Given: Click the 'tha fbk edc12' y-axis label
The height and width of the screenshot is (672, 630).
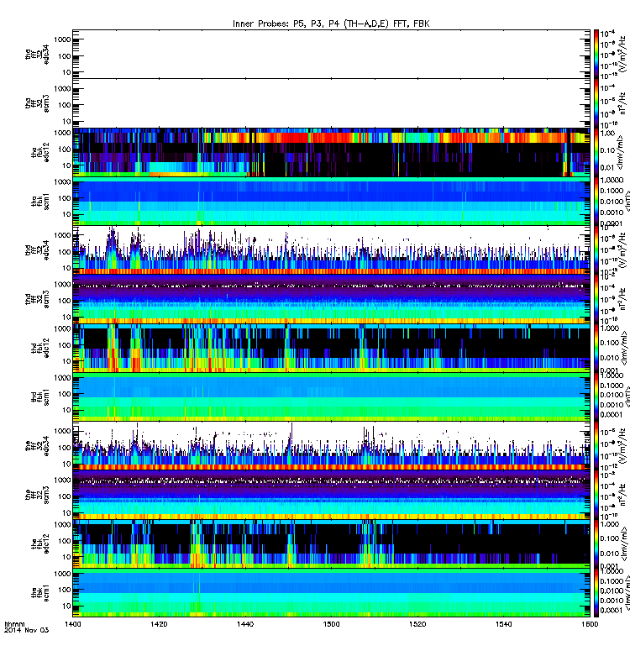Looking at the screenshot, I should click(40, 152).
